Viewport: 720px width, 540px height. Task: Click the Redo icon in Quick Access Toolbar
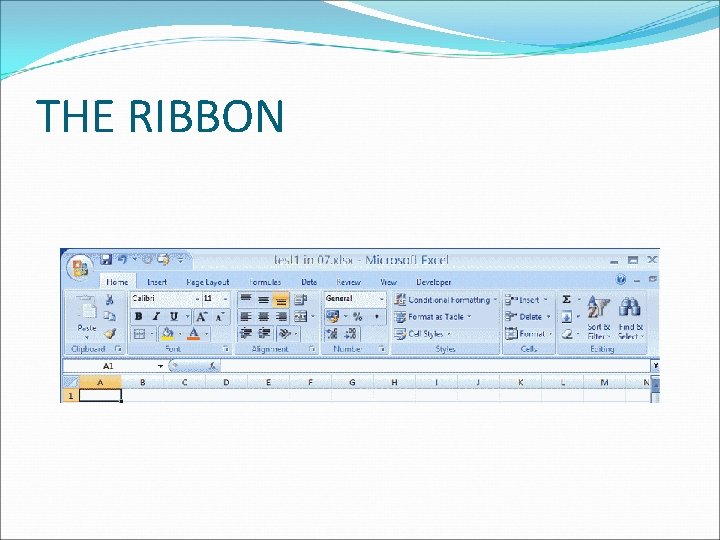[x=147, y=259]
